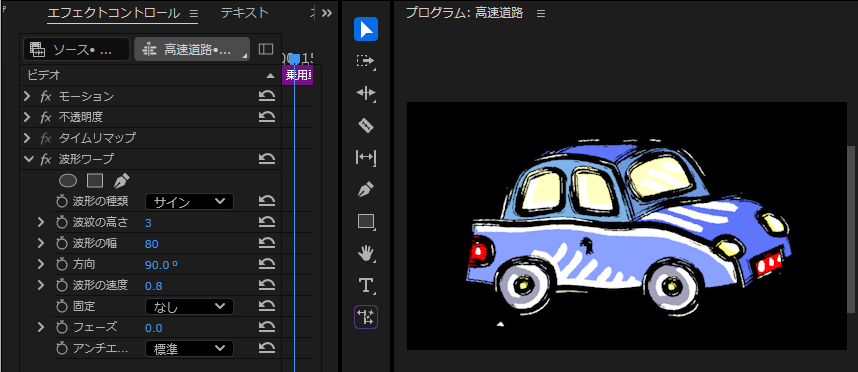Toggle animation stopwatch for フェーズ
Screen dimensions: 858x372
[61, 327]
